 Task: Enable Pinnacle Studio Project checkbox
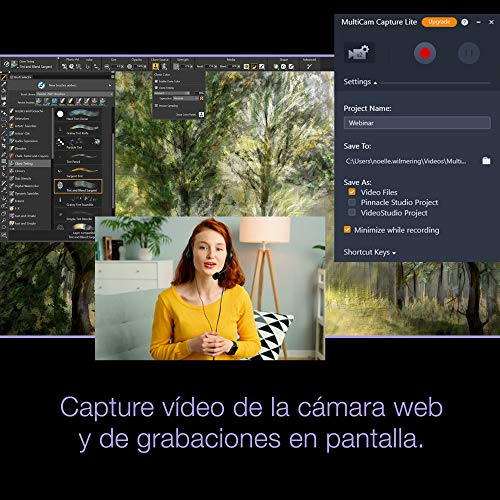coord(352,202)
